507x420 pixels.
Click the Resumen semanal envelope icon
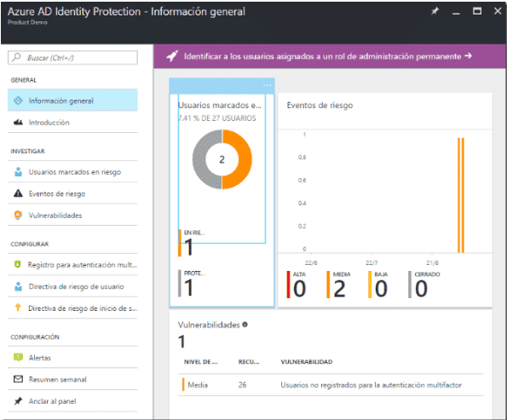19,379
